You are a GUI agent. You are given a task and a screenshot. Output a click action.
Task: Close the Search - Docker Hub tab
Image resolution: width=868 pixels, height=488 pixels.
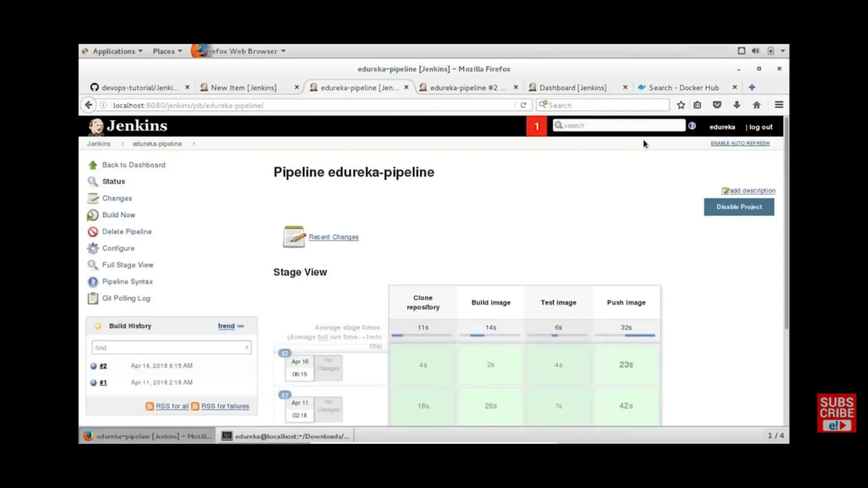(734, 87)
